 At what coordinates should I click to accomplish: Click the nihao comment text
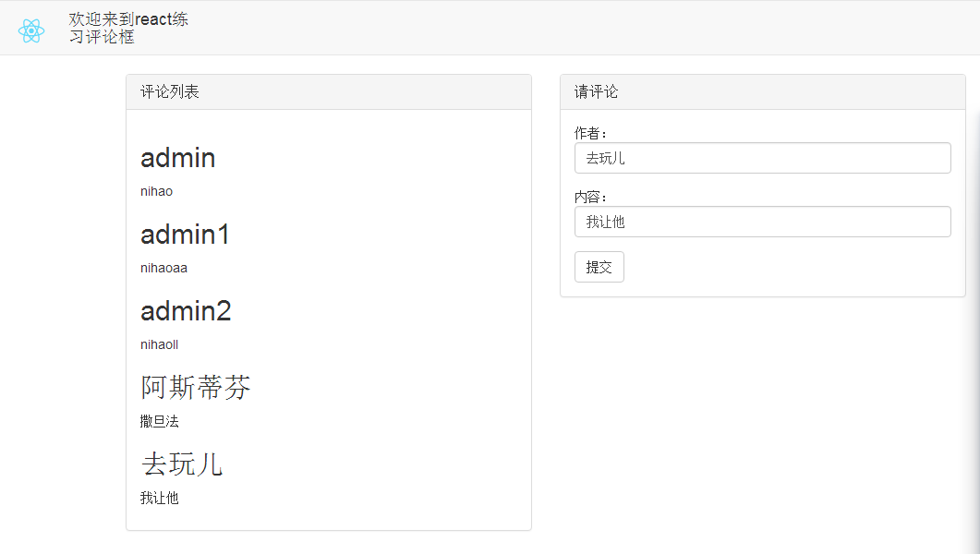[x=156, y=192]
